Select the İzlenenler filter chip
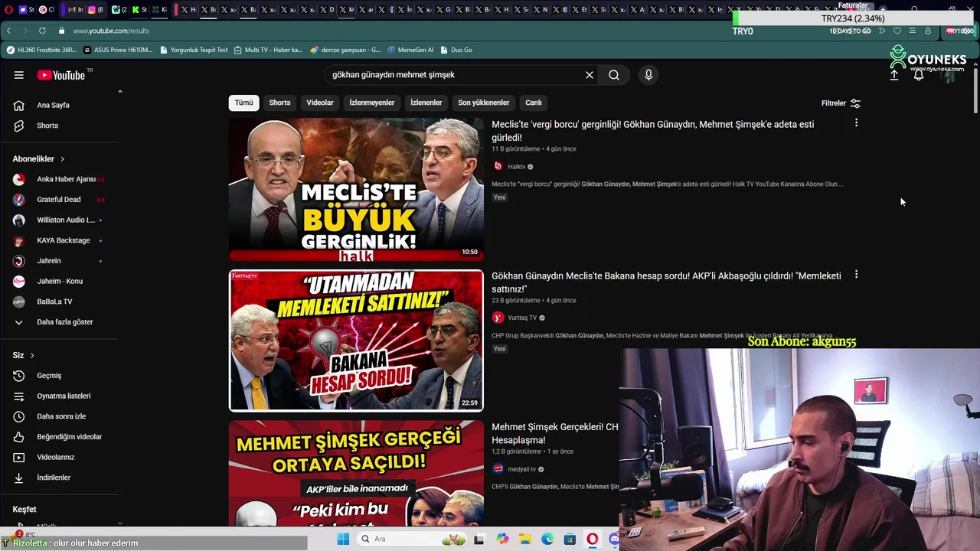 tap(426, 103)
